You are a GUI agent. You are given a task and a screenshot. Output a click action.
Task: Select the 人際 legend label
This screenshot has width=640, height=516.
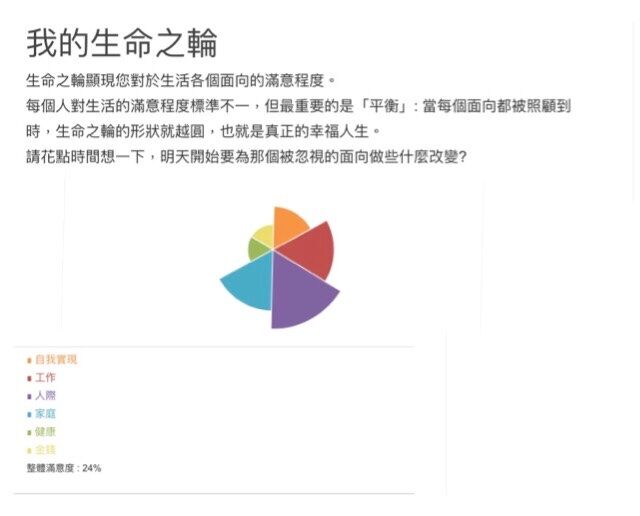tap(45, 396)
